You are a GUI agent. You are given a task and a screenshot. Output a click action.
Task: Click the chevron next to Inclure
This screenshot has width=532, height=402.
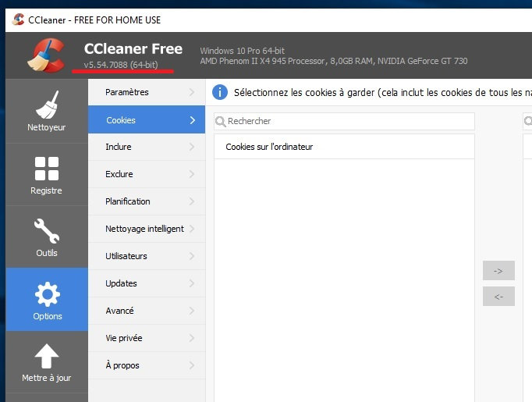pos(192,147)
